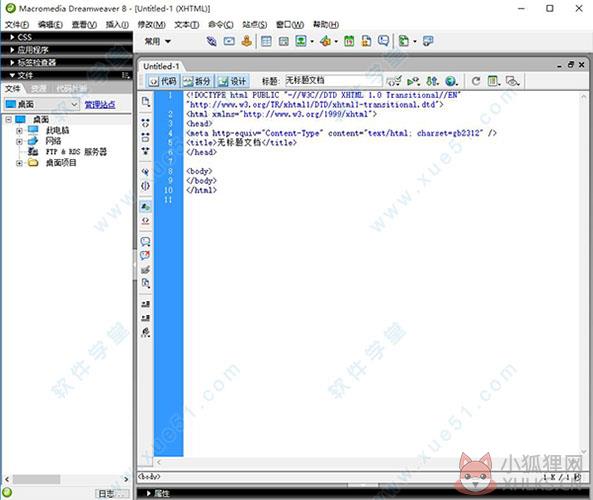The width and height of the screenshot is (593, 500).
Task: Click Open Documents icon in coding toolbar
Action: pyautogui.click(x=146, y=102)
